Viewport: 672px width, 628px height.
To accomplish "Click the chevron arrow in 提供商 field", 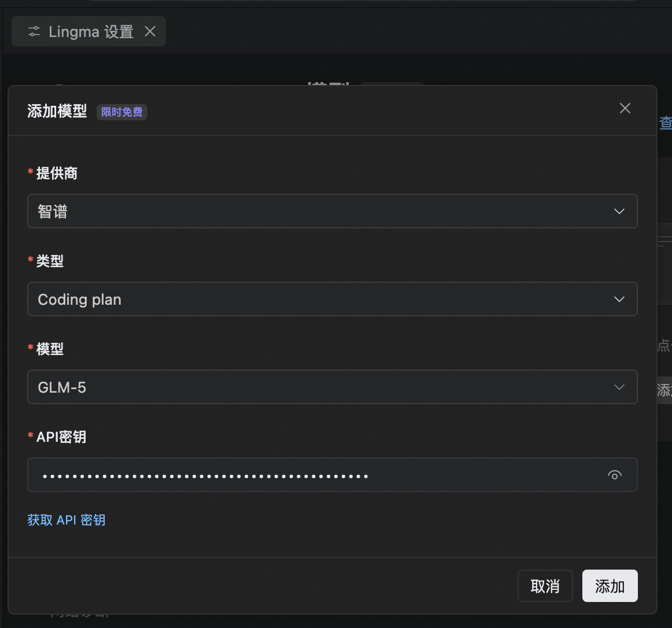I will click(619, 211).
